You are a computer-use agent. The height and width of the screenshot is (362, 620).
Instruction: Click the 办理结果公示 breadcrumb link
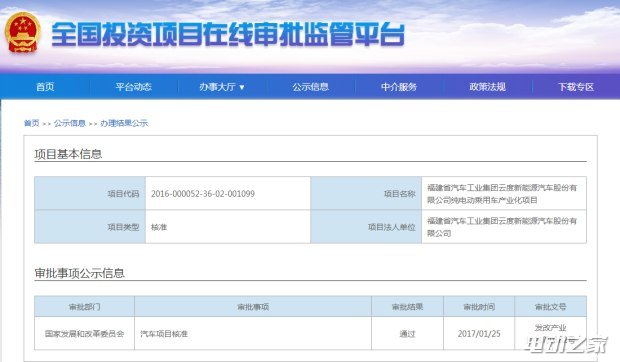pos(124,123)
